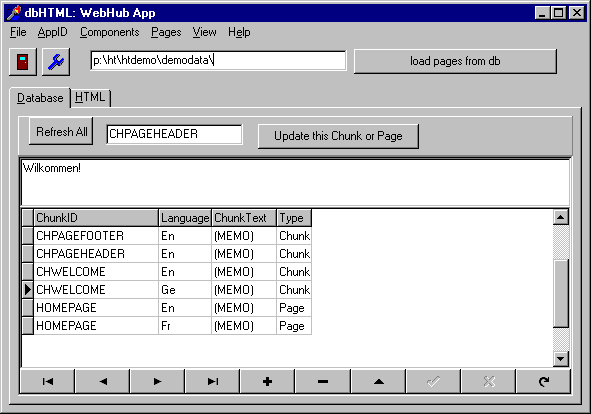The image size is (591, 414).
Task: Click the grid vertical scrollbar thumb
Action: click(560, 293)
